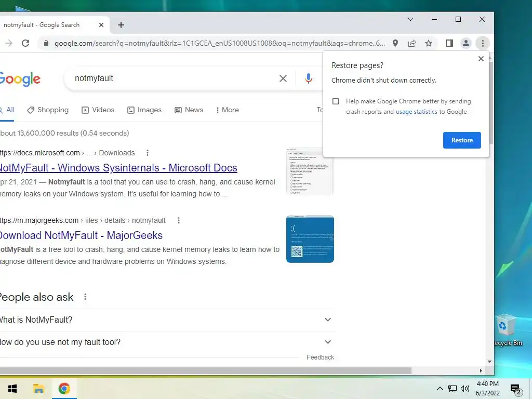Go to the Google logo homepage
Screen dimensions: 532x399
click(20, 79)
